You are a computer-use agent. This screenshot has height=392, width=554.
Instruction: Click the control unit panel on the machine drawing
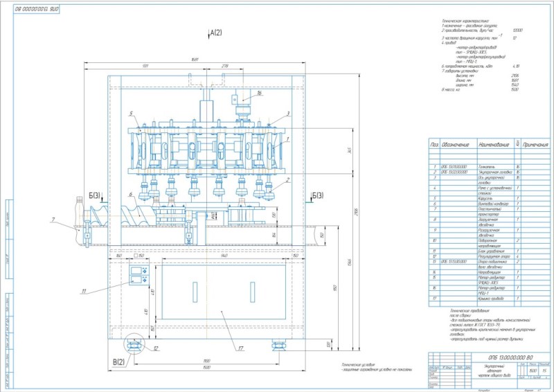(x=138, y=276)
